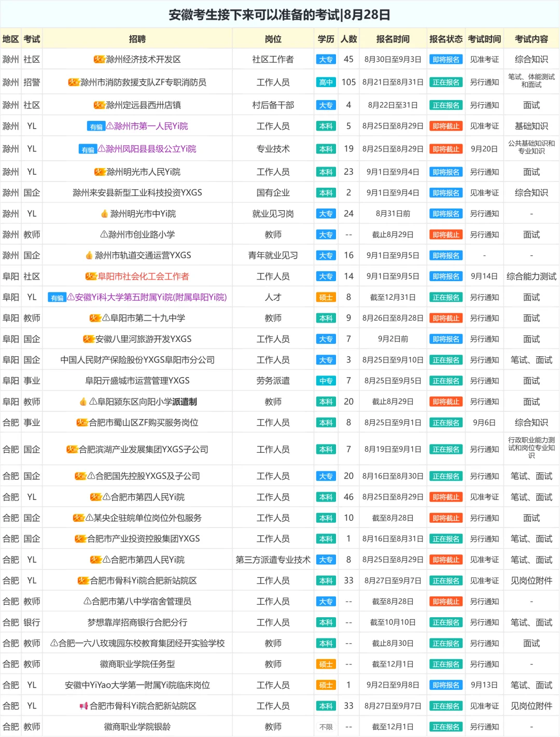Click 正在报名 status for 梦想靠岸招商银行合肥分行

(x=446, y=623)
